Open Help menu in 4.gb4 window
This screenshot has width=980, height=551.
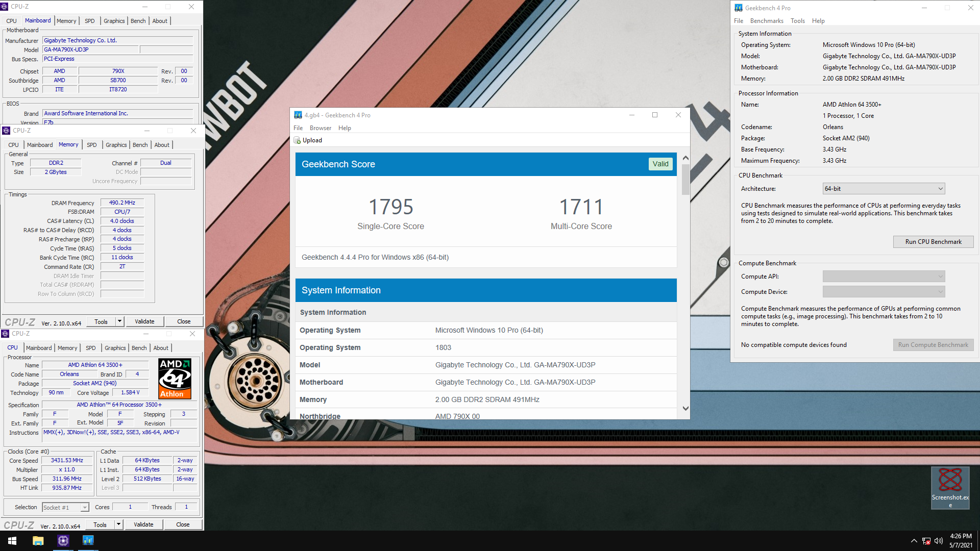pos(345,128)
